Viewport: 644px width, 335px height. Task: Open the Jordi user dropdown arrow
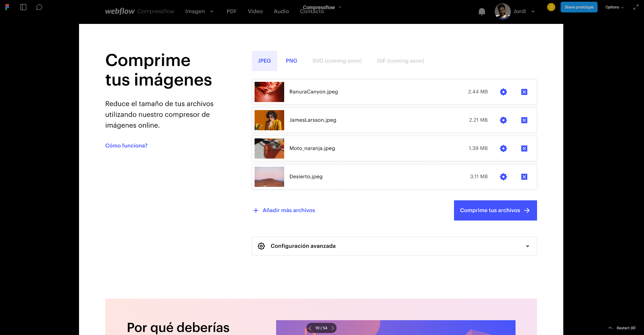(533, 12)
